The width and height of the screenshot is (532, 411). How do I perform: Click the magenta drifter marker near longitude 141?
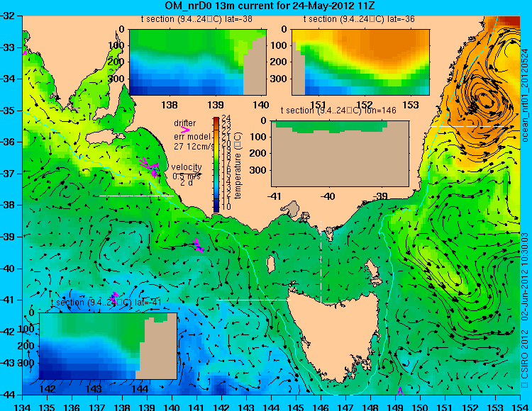[x=198, y=245]
